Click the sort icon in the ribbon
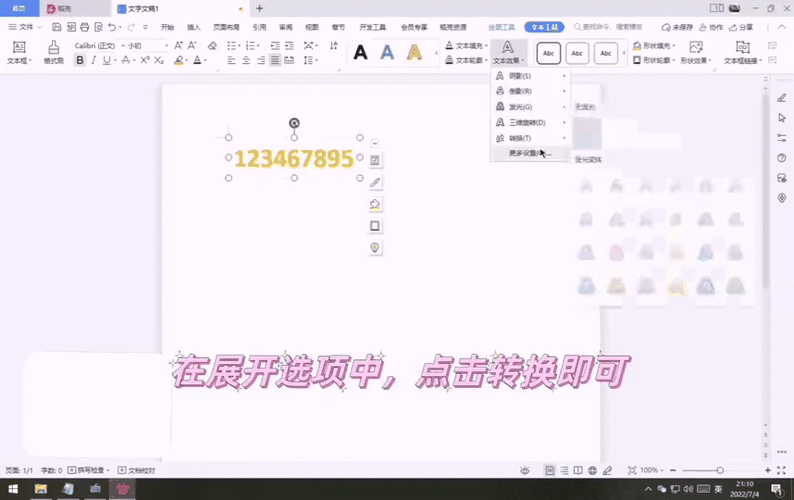This screenshot has height=500, width=794. tap(334, 46)
